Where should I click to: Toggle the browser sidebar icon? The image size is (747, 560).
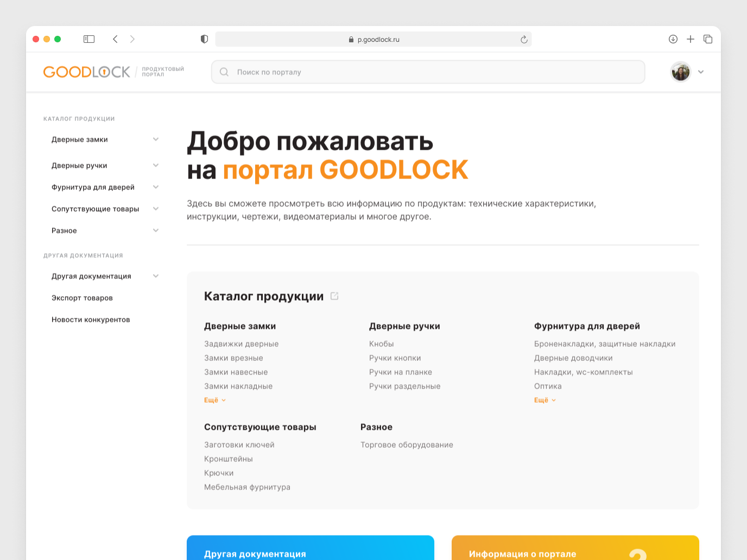[x=89, y=39]
